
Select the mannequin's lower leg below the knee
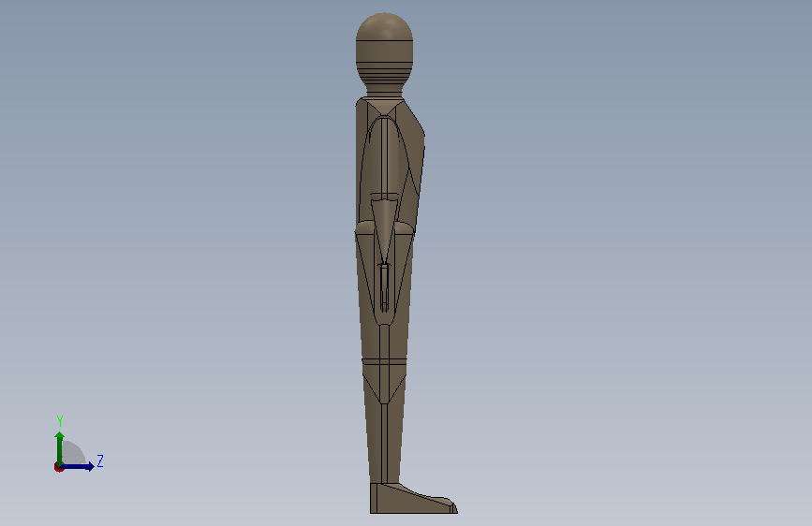click(384, 425)
